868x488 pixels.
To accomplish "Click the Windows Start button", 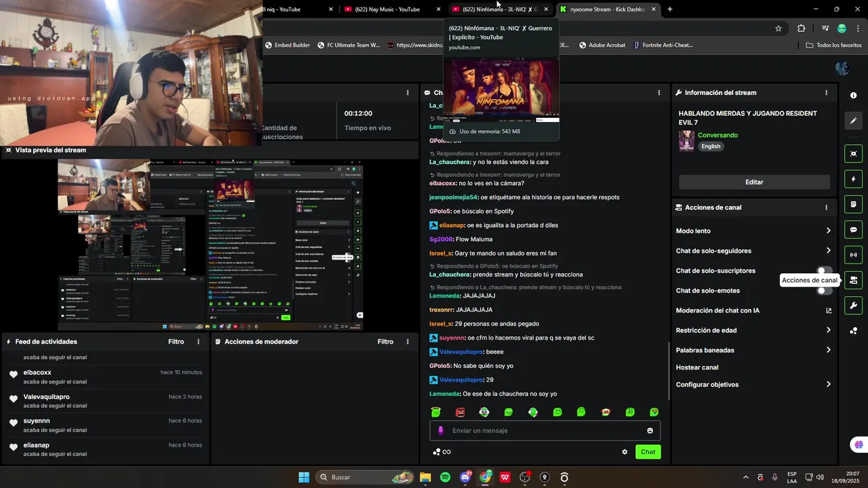I will (x=304, y=477).
